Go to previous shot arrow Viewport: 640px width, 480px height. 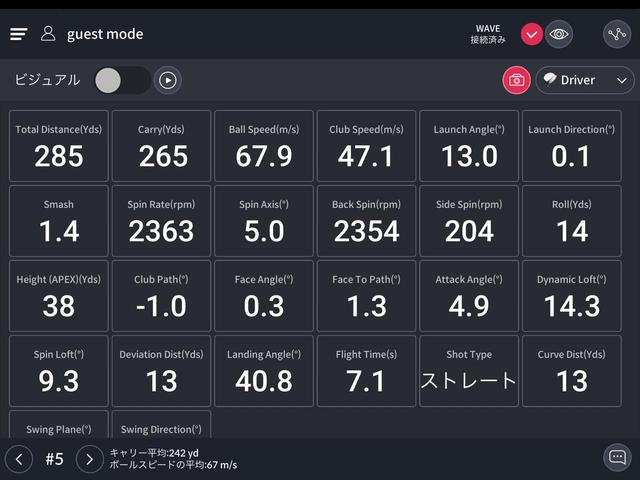19,459
